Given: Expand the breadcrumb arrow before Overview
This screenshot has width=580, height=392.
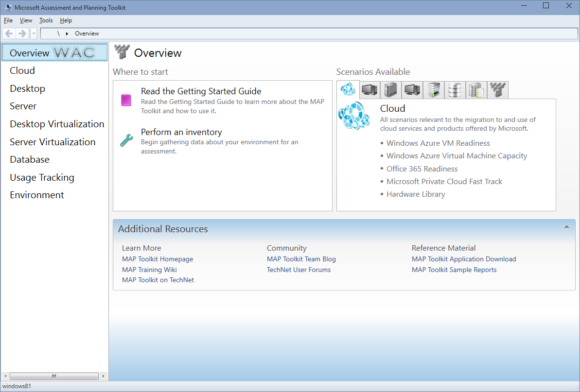Looking at the screenshot, I should pos(67,34).
